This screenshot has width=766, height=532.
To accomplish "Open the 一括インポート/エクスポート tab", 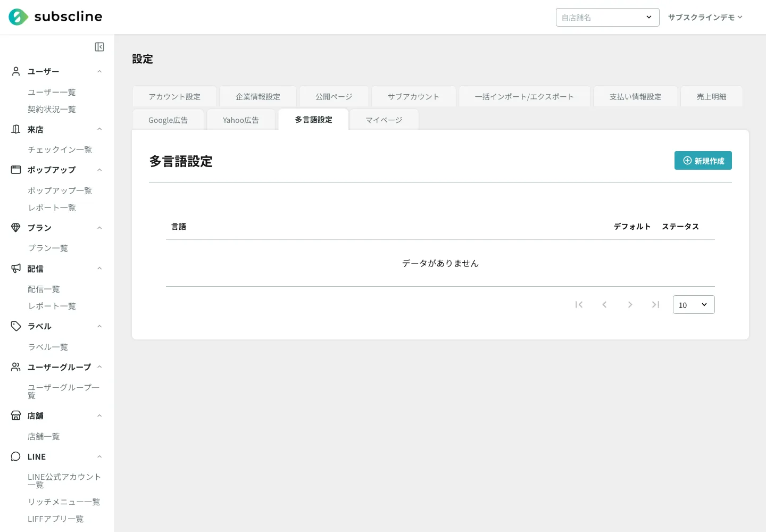I will tap(524, 96).
